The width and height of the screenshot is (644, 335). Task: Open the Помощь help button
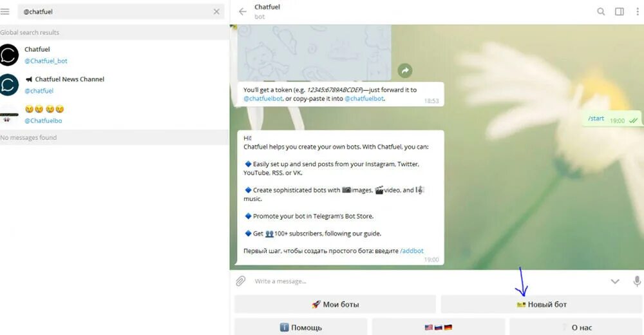tap(301, 327)
